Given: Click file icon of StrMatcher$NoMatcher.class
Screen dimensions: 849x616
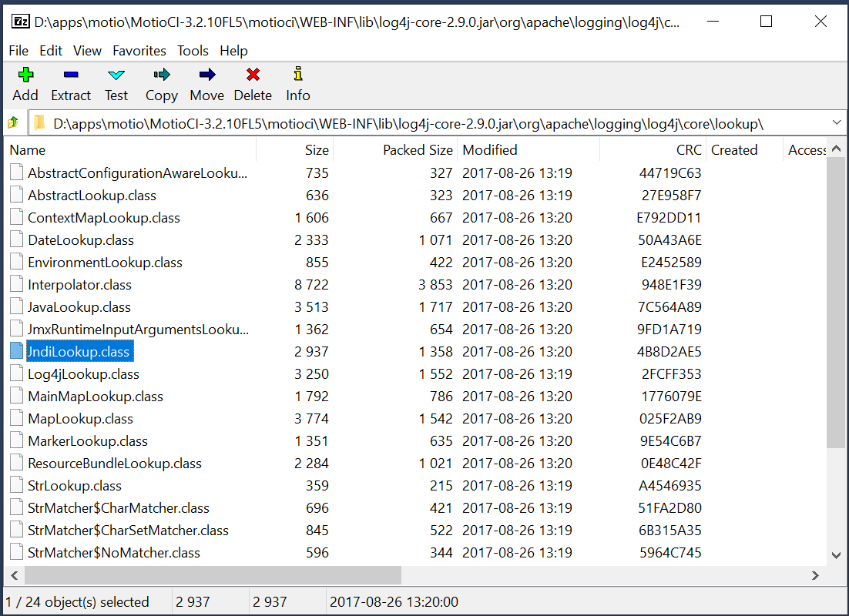Looking at the screenshot, I should coord(17,552).
